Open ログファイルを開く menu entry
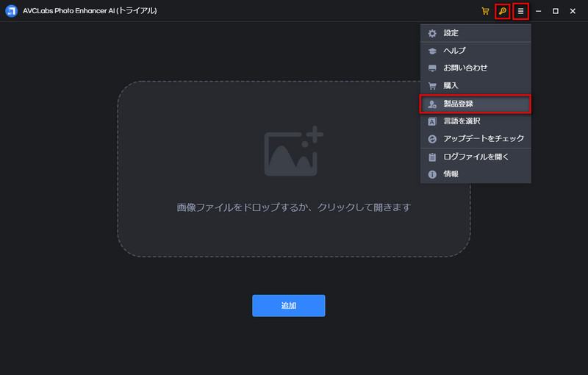The height and width of the screenshot is (375, 588). click(476, 157)
